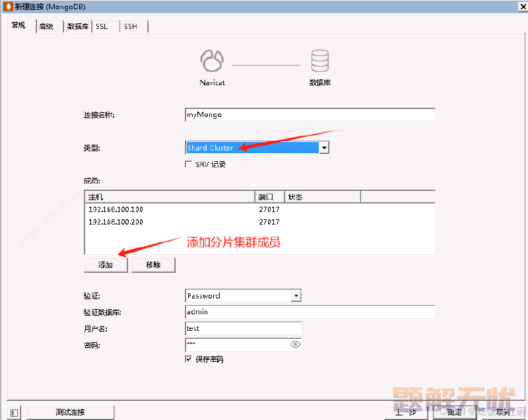This screenshot has height=420, width=528.
Task: Click the MongoDB leaf icon in title bar
Action: [7, 7]
